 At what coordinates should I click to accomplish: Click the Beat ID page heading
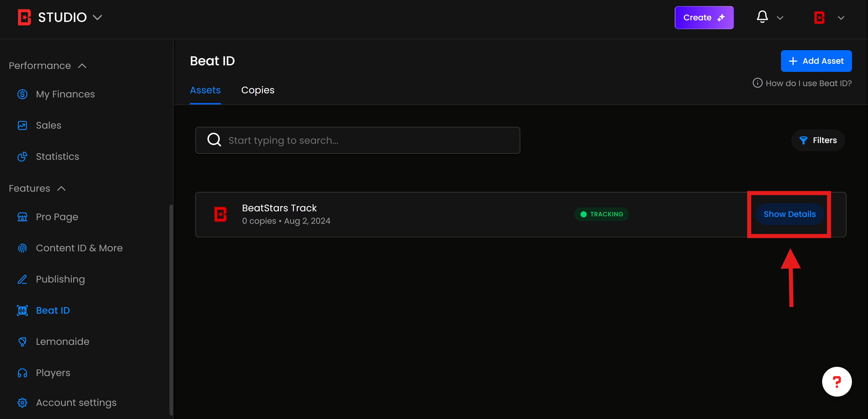212,61
